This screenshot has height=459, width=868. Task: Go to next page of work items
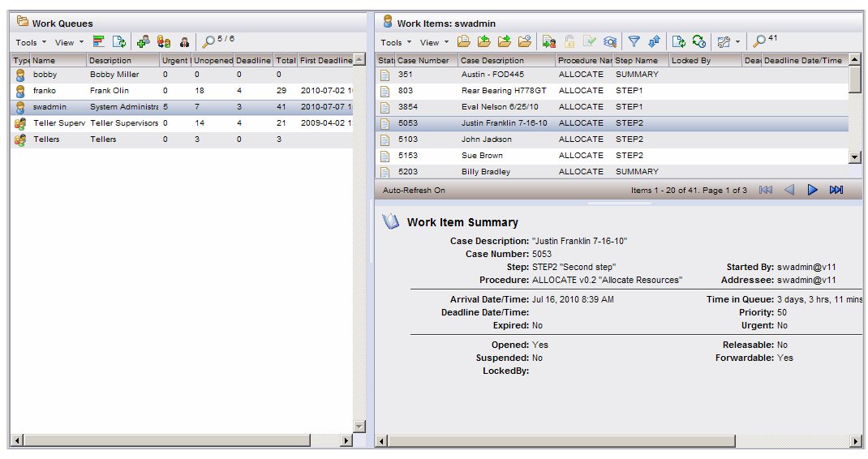click(x=812, y=190)
